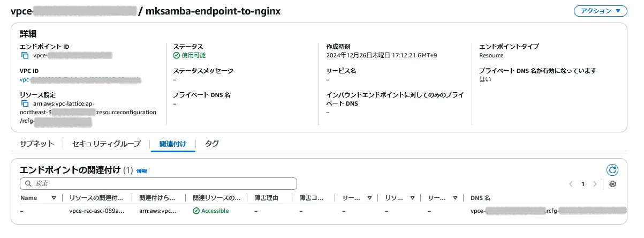The image size is (644, 238).
Task: Focus the 検索 search field
Action: tap(158, 184)
